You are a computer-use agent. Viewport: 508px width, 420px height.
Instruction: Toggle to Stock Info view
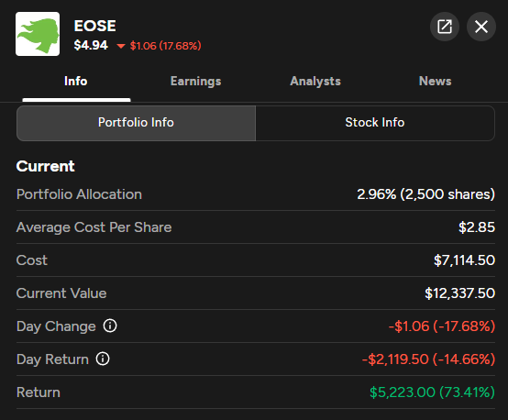[375, 123]
